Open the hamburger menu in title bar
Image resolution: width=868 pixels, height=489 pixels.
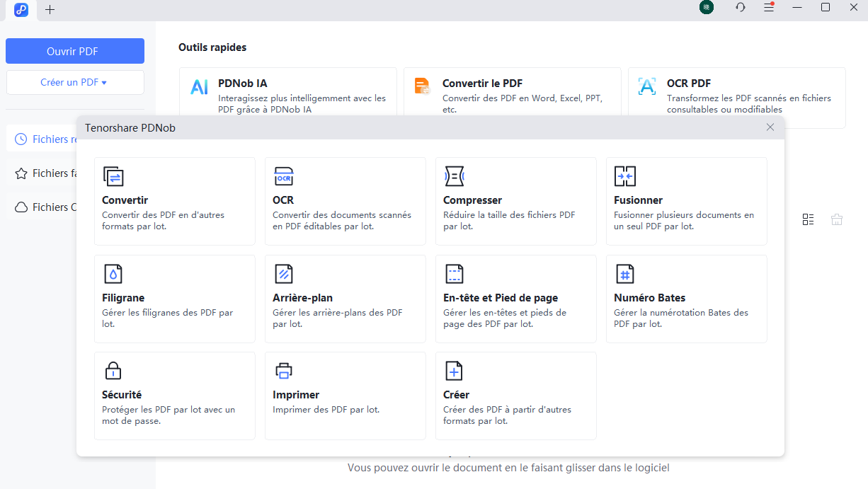769,8
